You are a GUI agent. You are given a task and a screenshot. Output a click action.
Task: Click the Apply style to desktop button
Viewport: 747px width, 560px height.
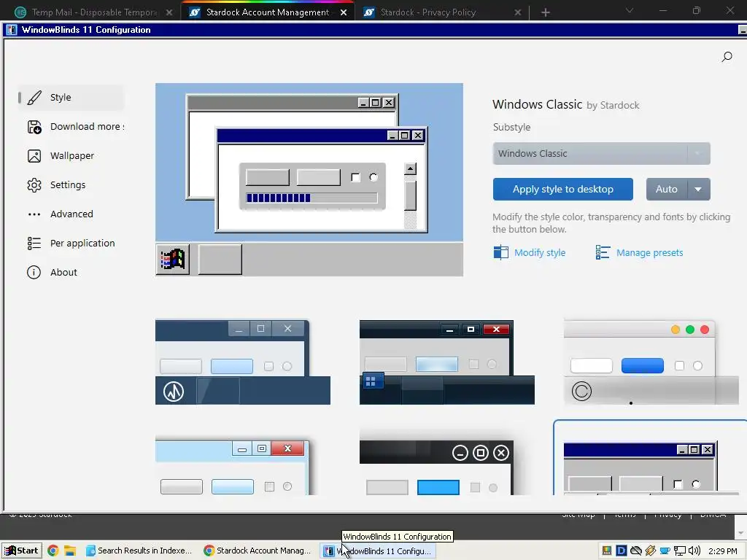[x=562, y=189]
